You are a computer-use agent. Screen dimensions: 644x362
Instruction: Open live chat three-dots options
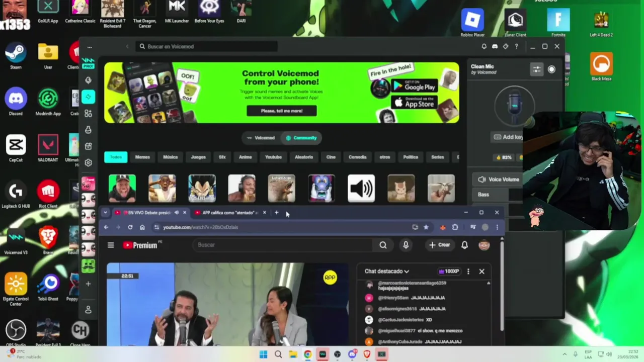click(468, 271)
